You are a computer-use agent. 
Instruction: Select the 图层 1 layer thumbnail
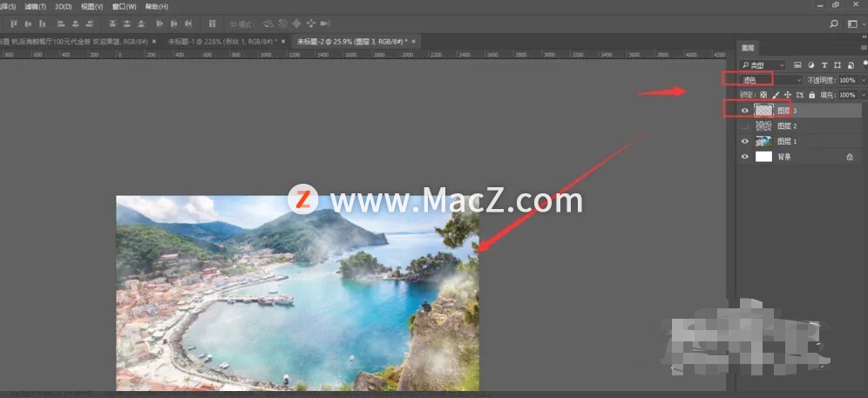click(763, 141)
